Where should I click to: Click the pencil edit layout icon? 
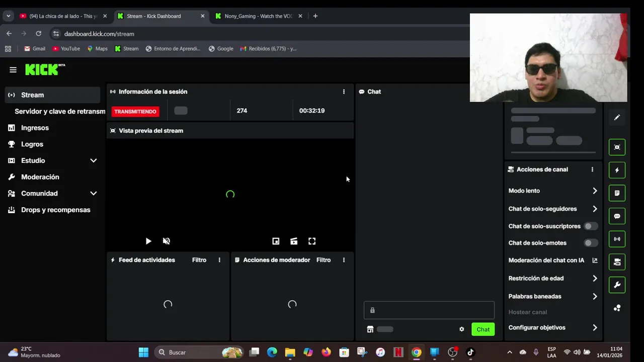[617, 117]
